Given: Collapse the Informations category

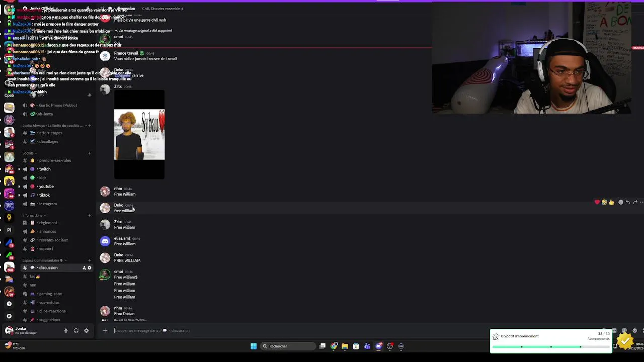Looking at the screenshot, I should click(x=34, y=216).
